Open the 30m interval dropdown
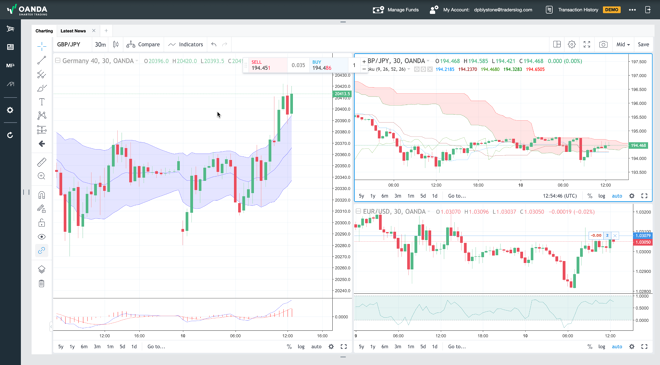Image resolution: width=660 pixels, height=365 pixels. (x=100, y=44)
